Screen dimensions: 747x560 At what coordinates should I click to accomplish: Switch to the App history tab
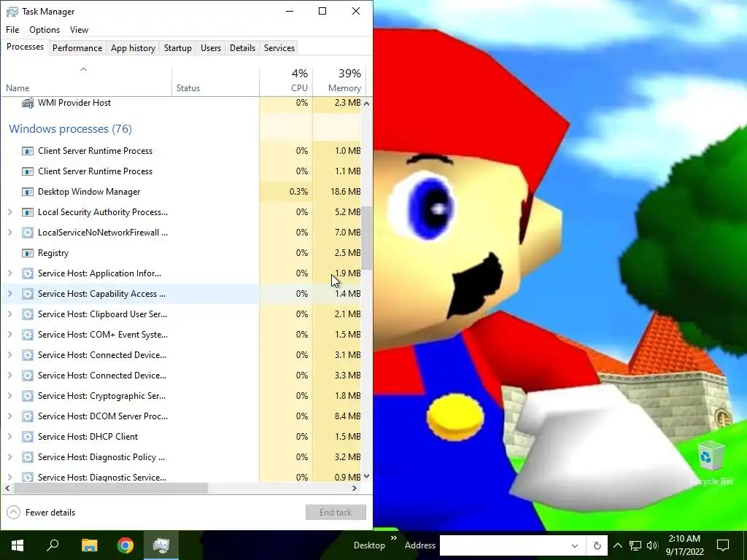[133, 47]
